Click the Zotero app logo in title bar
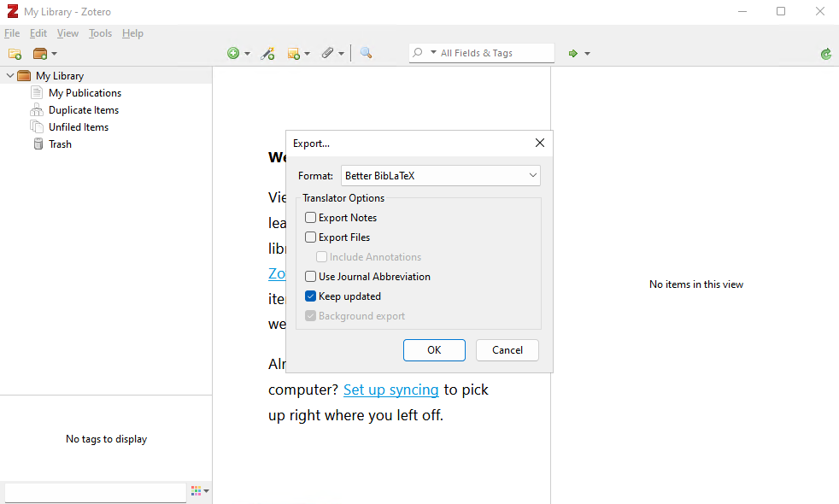The image size is (839, 504). [x=12, y=11]
